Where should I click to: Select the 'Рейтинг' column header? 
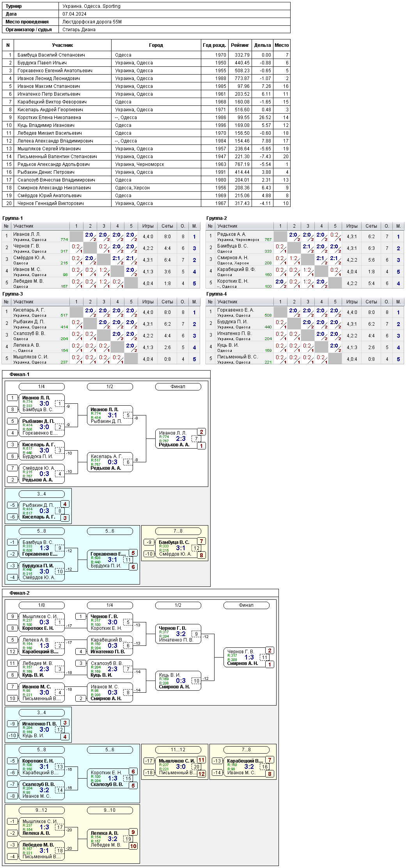coord(240,45)
